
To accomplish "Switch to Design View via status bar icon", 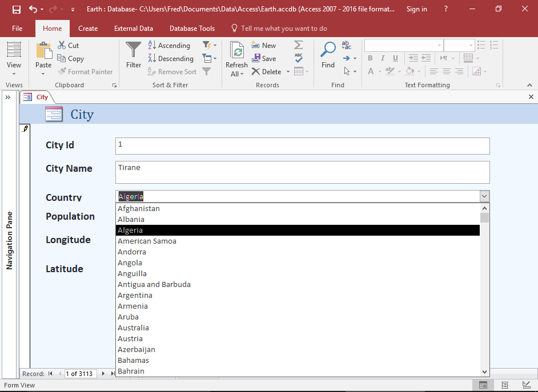I will click(525, 385).
